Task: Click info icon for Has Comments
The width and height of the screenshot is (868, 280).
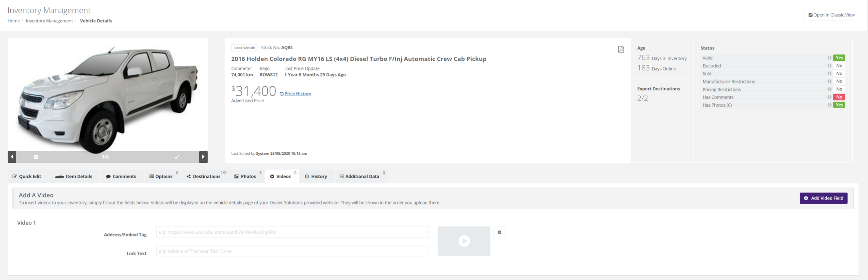Action: click(829, 97)
